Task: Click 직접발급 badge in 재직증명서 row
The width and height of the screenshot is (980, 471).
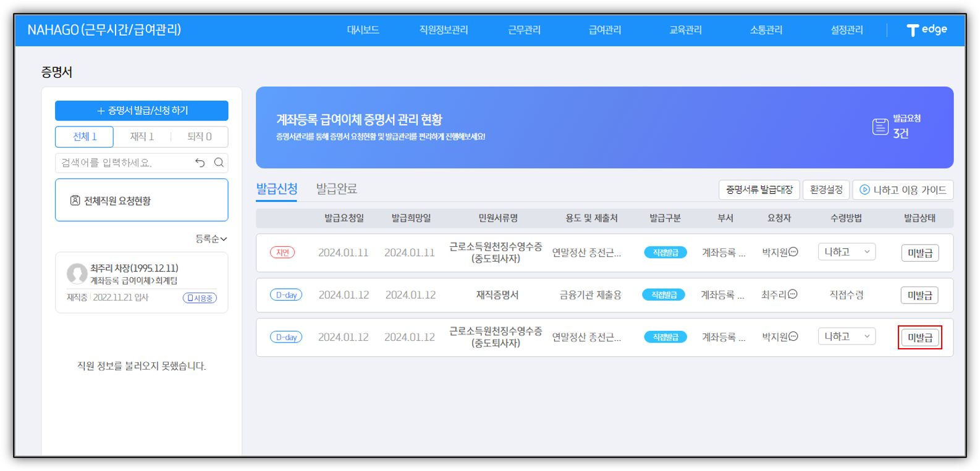Action: pyautogui.click(x=664, y=295)
